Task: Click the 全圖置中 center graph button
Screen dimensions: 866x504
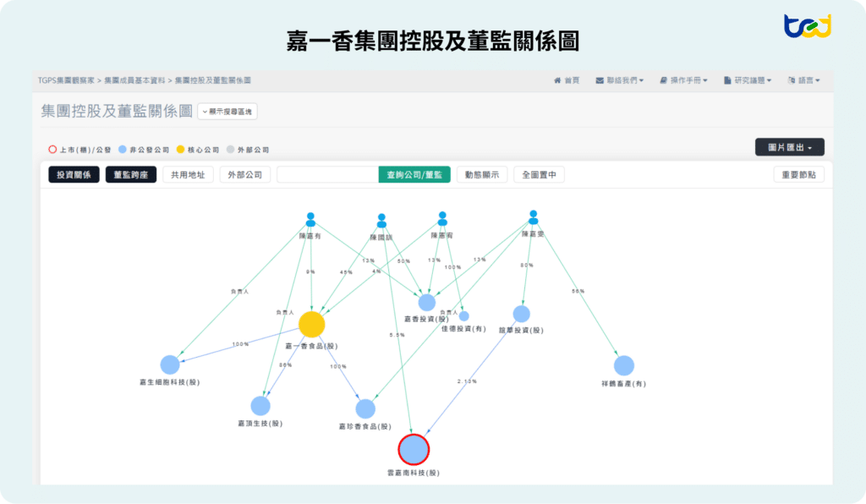Action: point(539,174)
